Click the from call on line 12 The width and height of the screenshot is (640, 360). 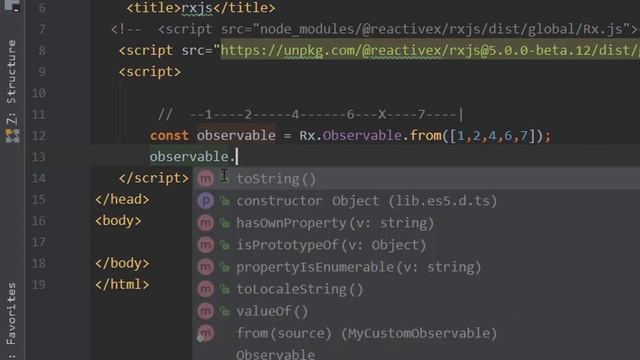[x=426, y=136]
